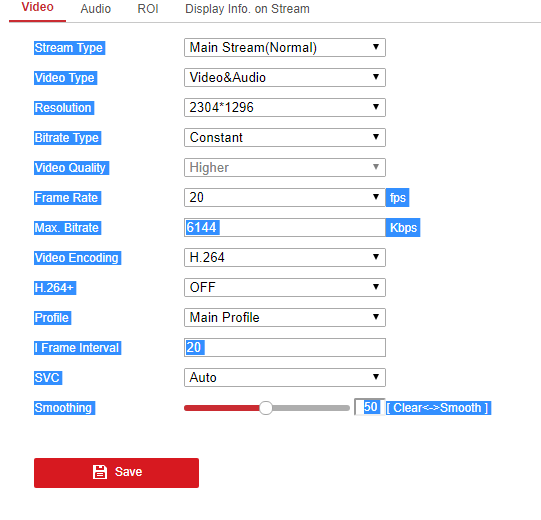
Task: Open the Frame Rate dropdown
Action: (x=285, y=198)
